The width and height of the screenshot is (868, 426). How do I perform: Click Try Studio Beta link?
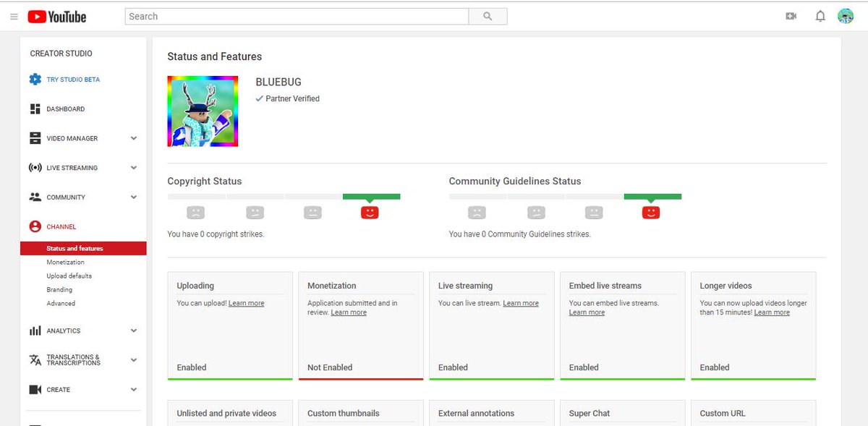coord(73,80)
